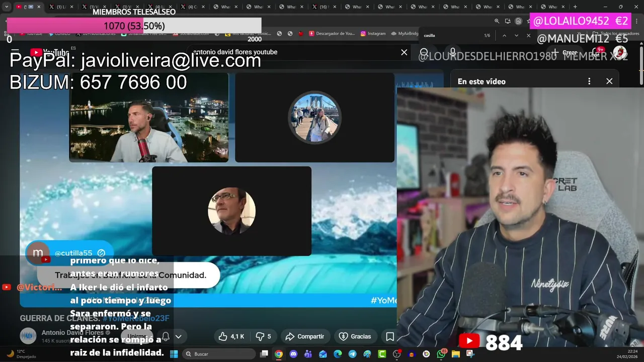This screenshot has height=362, width=644.
Task: Open Outlook from the taskbar
Action: (323, 354)
